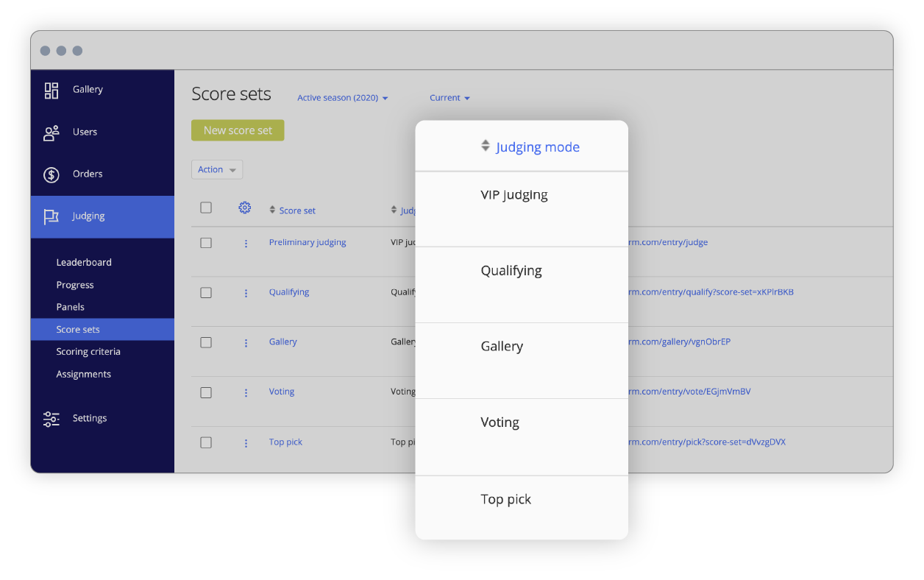Open the three-dot menu for Preliminary judging
924x580 pixels.
246,242
